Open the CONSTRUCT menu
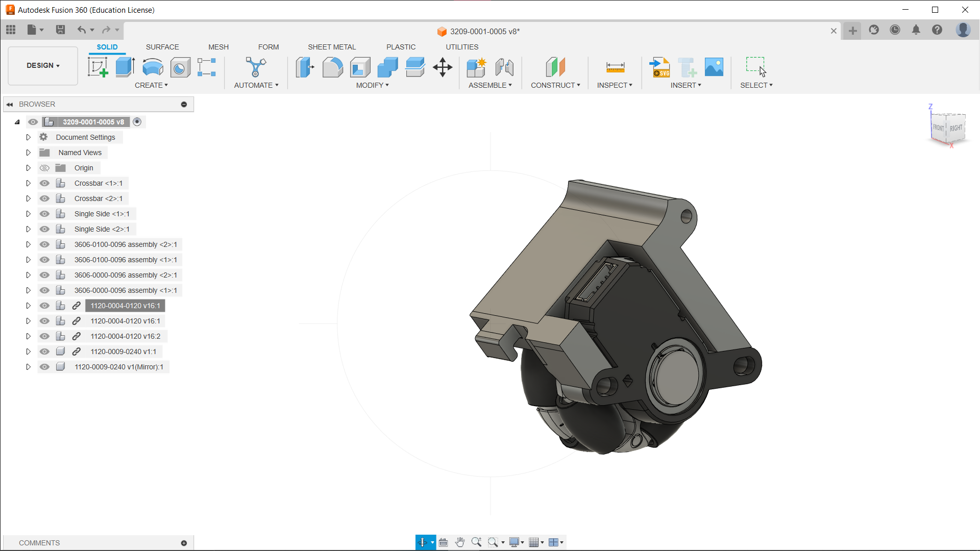 coord(555,85)
